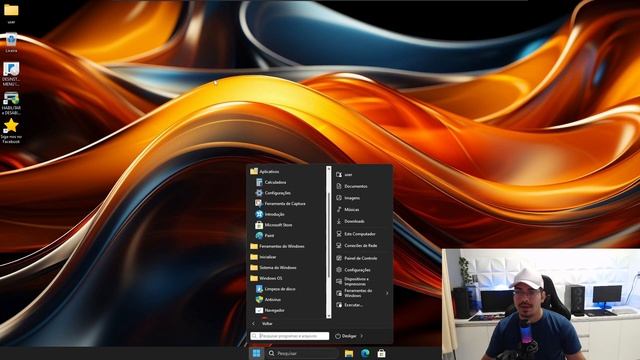Open the Executar... dialog
The height and width of the screenshot is (360, 640).
349,305
